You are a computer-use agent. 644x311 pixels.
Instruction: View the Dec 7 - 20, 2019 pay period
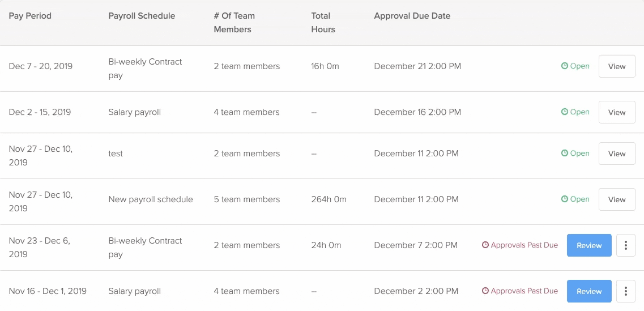coord(617,66)
